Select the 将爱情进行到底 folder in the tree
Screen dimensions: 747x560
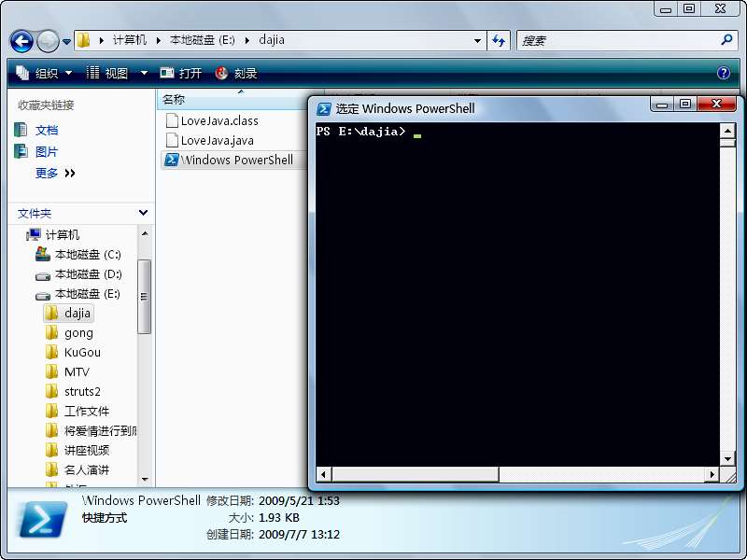pyautogui.click(x=91, y=430)
